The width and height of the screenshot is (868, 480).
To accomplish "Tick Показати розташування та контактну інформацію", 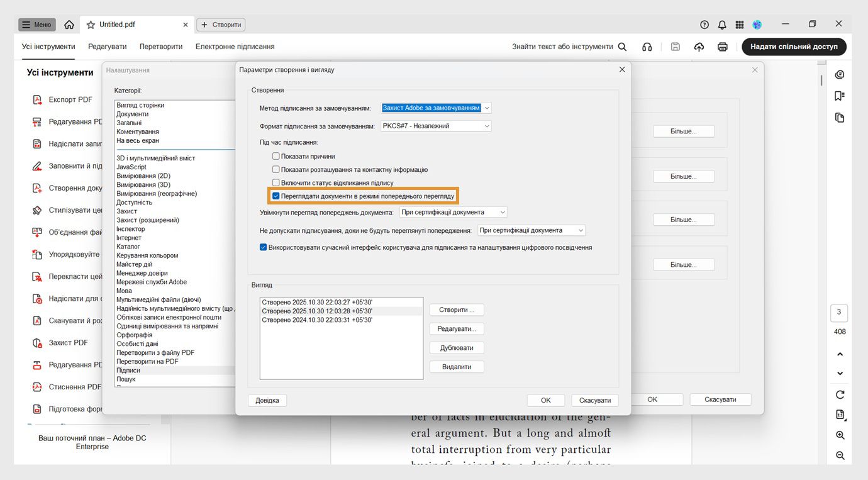I will tap(275, 170).
